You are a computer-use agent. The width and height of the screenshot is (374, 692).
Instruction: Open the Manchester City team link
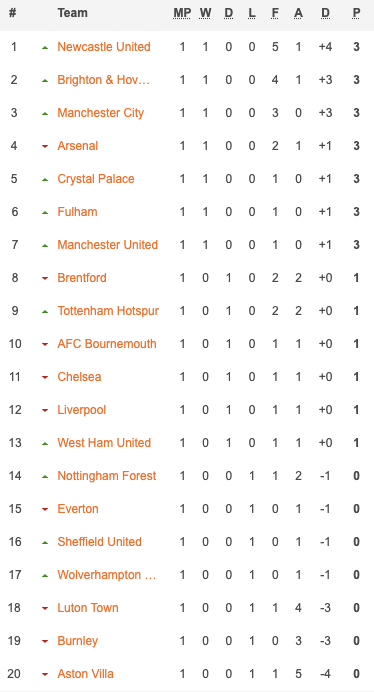(101, 113)
